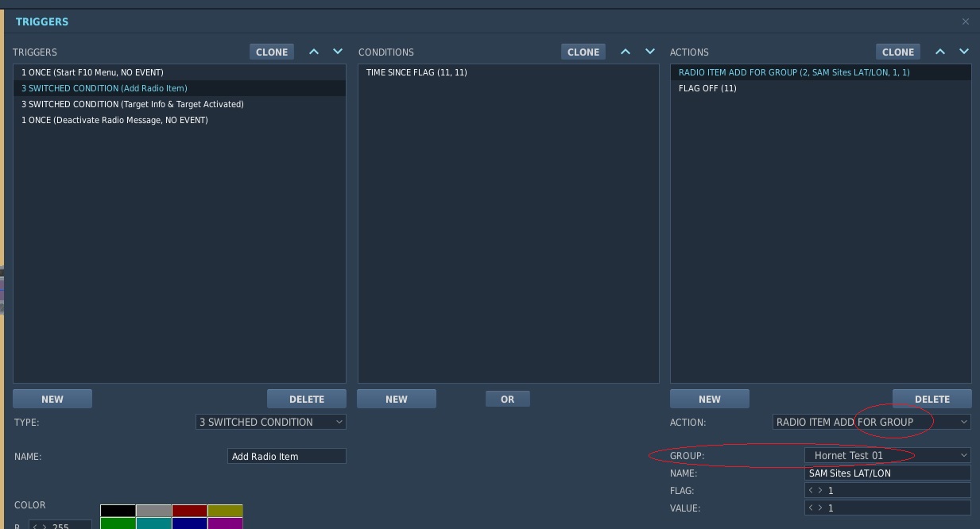Screen dimensions: 980x529
Task: Pick the gray color swatch
Action: click(153, 511)
